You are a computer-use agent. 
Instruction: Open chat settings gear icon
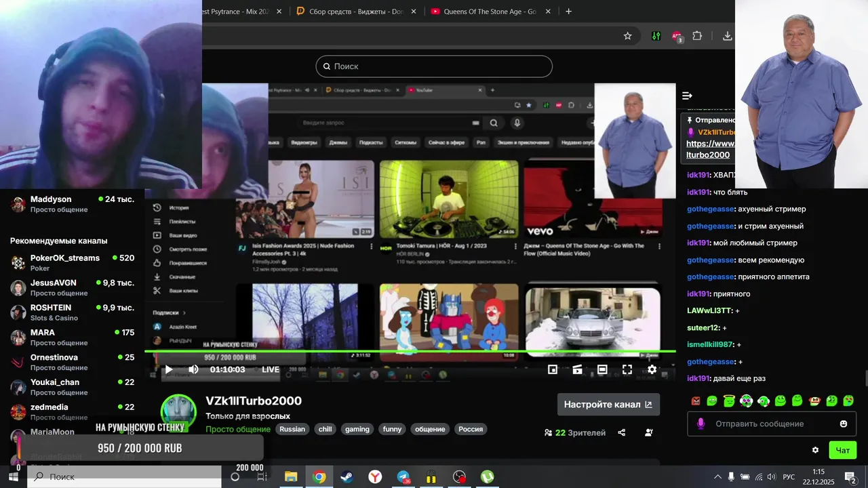pyautogui.click(x=815, y=450)
